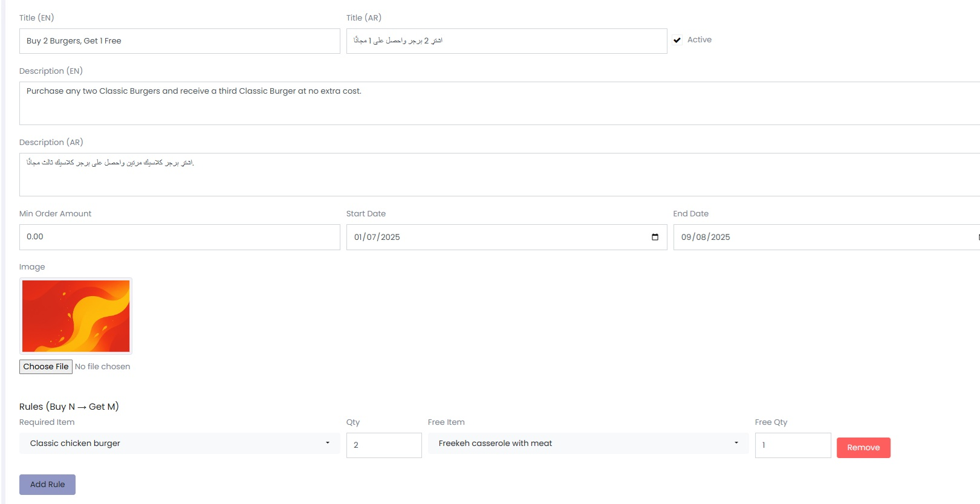Focus the Free Qty input field
Screen dimensions: 980x504
792,445
